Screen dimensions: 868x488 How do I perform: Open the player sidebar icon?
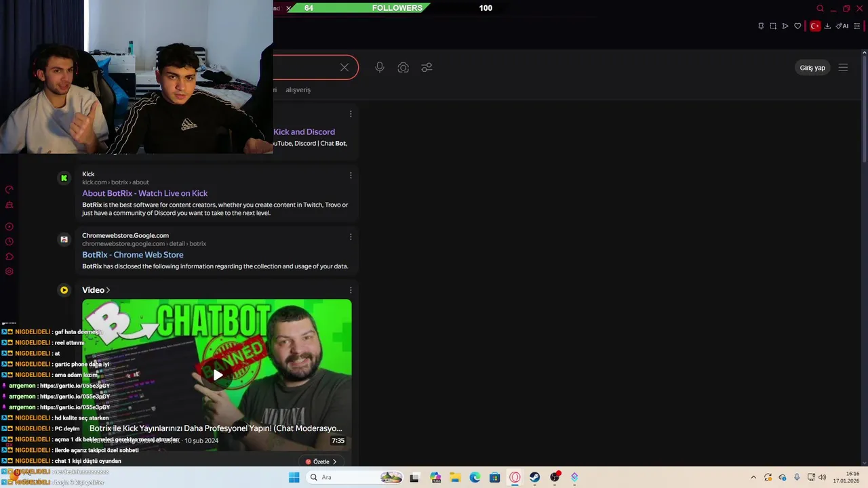pos(9,226)
